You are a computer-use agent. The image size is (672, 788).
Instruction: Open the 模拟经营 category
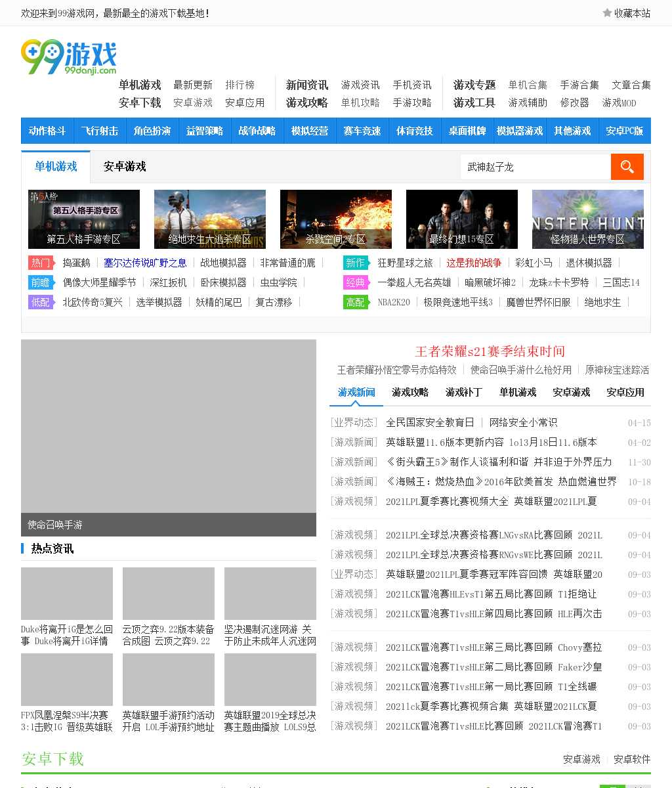click(310, 131)
